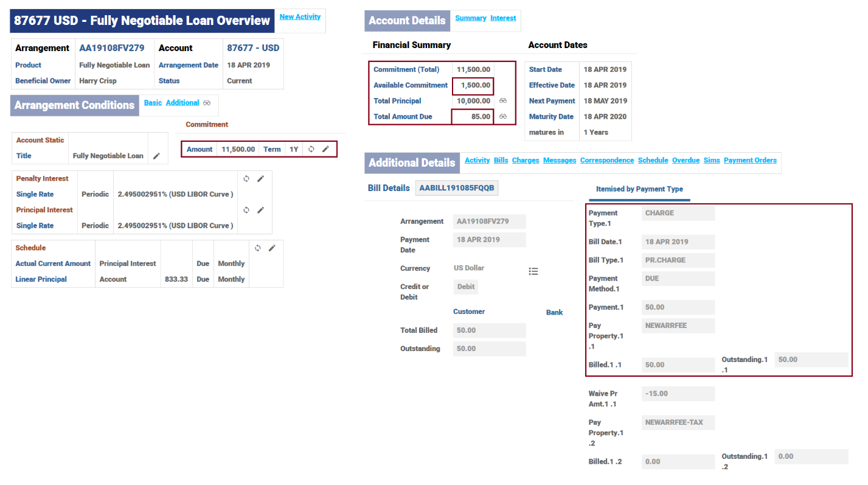Open arrangement AA19108FV279 link
This screenshot has height=485, width=868.
pyautogui.click(x=112, y=48)
